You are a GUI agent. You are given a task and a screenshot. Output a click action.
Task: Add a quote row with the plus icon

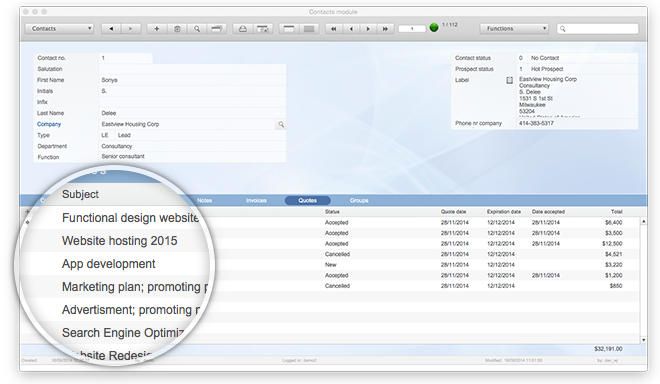pyautogui.click(x=28, y=211)
